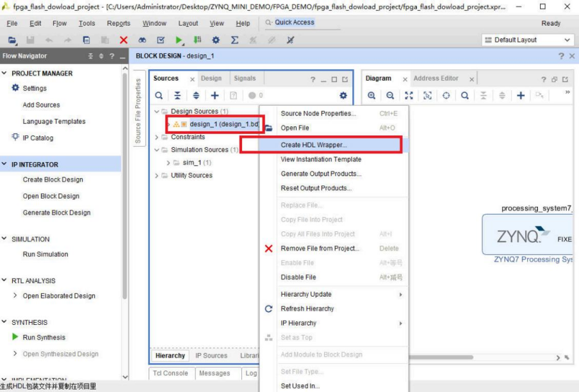
Task: Switch to the Address Editor tab
Action: pos(436,79)
